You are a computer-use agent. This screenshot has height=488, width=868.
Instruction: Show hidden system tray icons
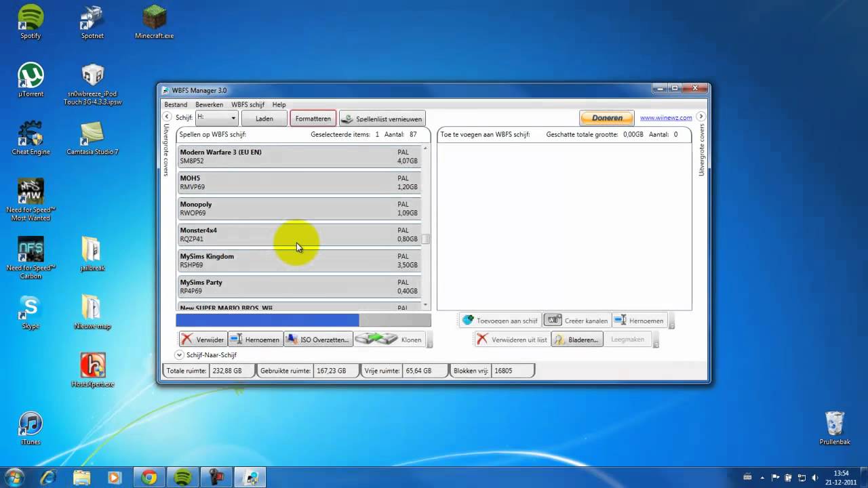click(763, 477)
